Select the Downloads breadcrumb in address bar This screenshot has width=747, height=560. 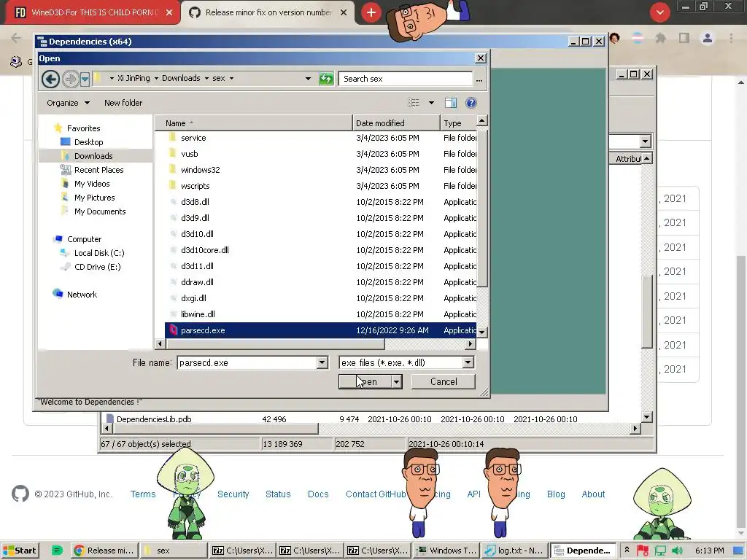pos(181,78)
